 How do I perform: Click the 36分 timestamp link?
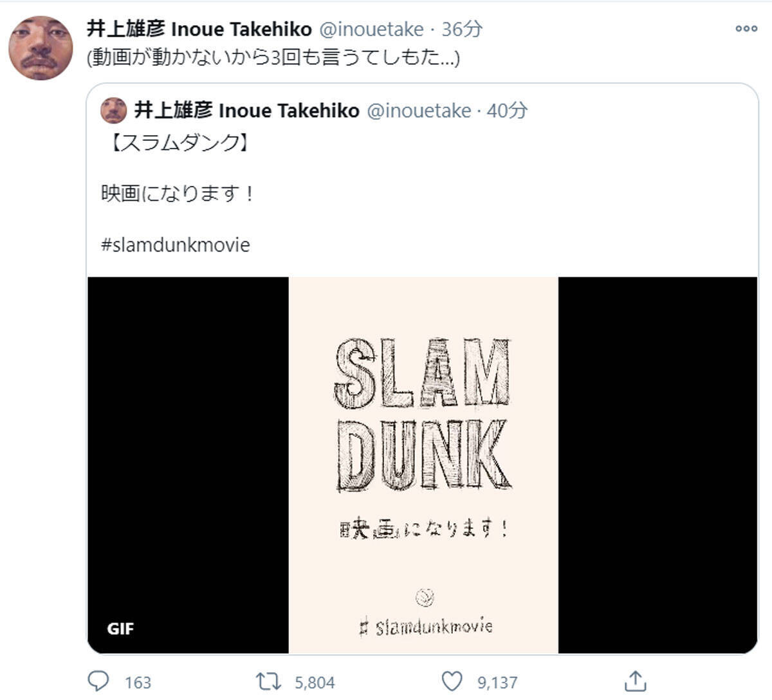tap(462, 29)
